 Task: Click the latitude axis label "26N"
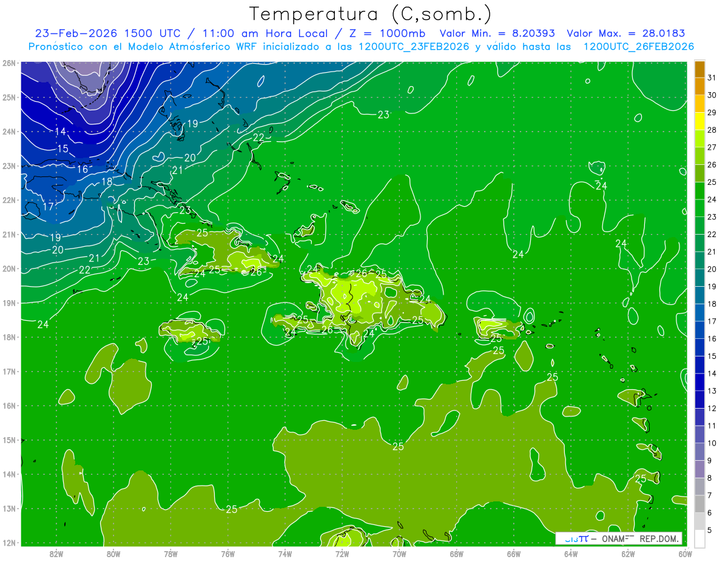[9, 63]
